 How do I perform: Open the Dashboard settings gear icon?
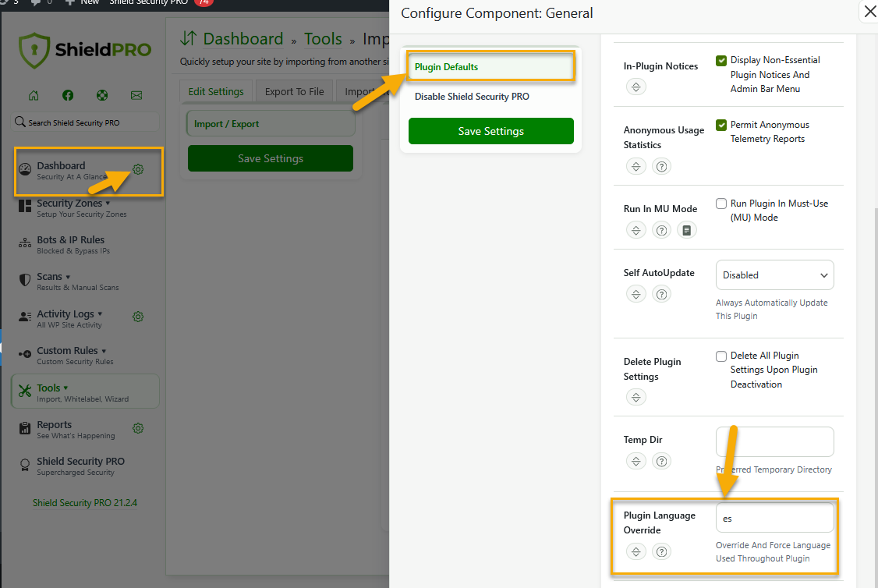tap(138, 169)
